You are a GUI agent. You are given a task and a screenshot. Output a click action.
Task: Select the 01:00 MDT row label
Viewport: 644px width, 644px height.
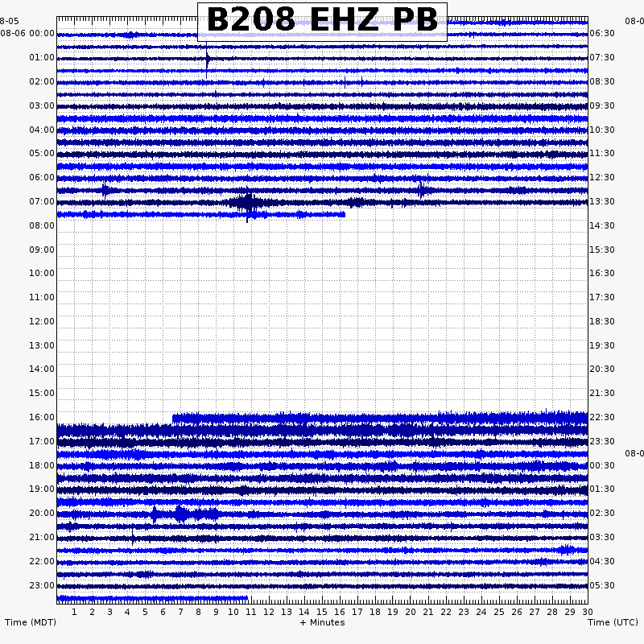42,57
